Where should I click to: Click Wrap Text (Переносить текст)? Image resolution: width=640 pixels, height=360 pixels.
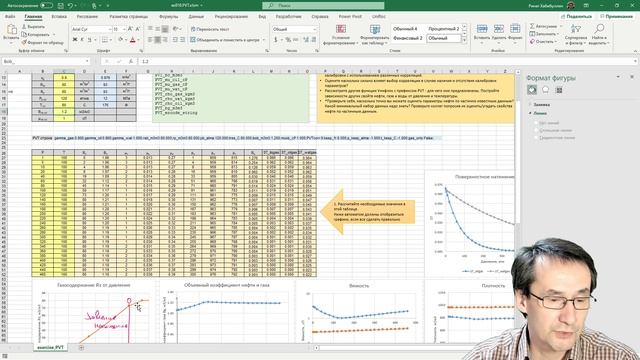point(210,29)
